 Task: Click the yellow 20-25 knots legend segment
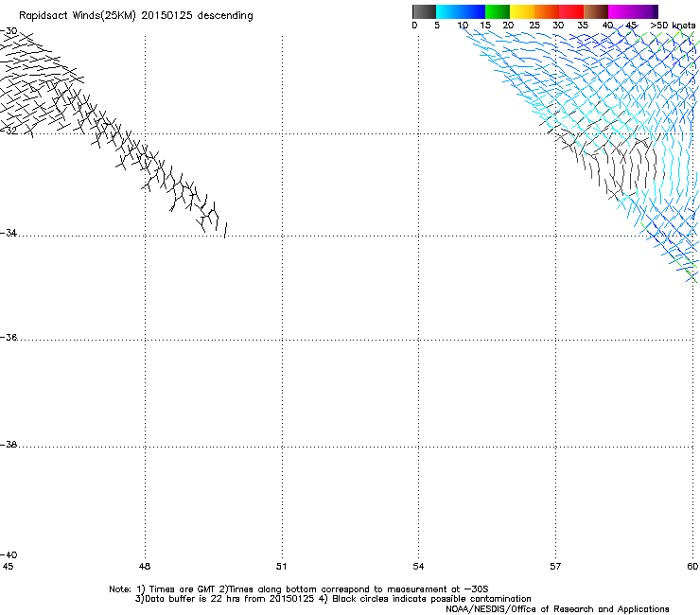point(522,11)
